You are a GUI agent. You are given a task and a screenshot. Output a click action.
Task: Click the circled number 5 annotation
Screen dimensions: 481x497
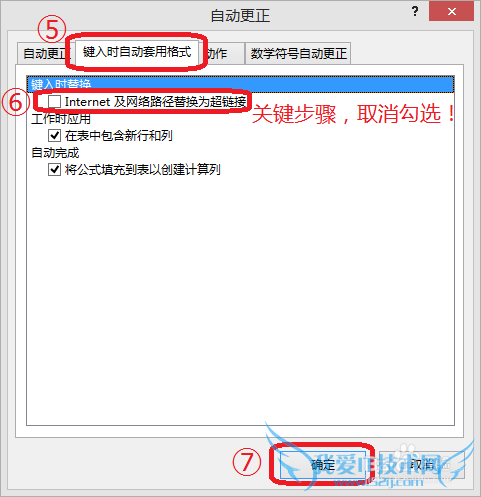click(x=52, y=29)
